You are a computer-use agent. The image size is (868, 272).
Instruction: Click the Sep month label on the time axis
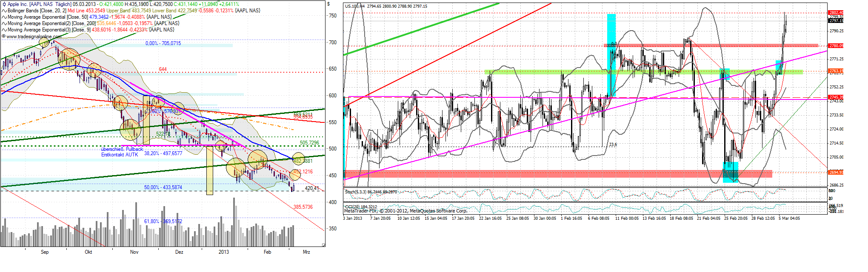45,252
